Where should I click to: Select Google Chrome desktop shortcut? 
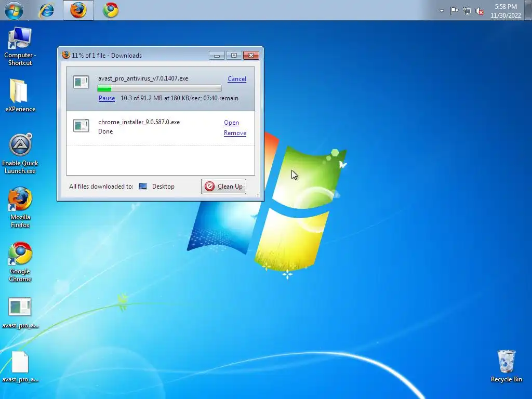click(x=20, y=262)
